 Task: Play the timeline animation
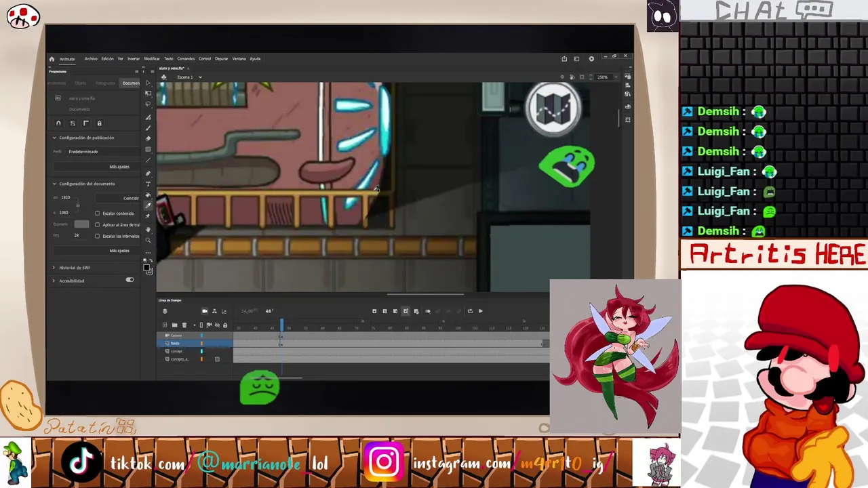pyautogui.click(x=481, y=311)
